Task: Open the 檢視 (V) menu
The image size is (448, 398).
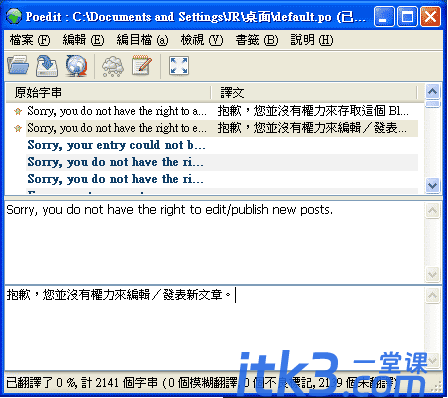Action: point(202,40)
